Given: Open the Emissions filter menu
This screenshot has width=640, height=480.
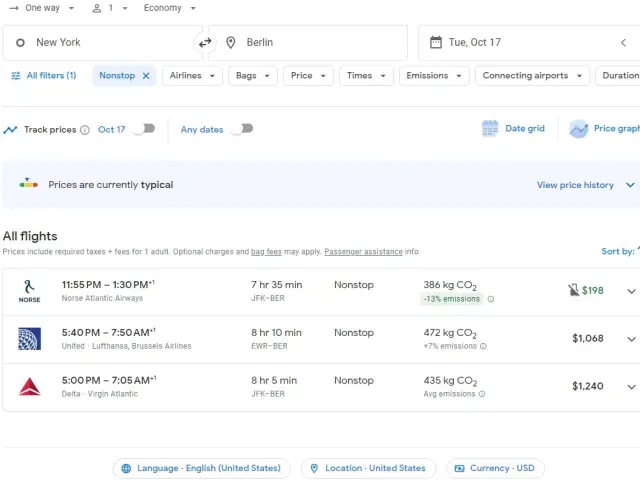Looking at the screenshot, I should 434,76.
